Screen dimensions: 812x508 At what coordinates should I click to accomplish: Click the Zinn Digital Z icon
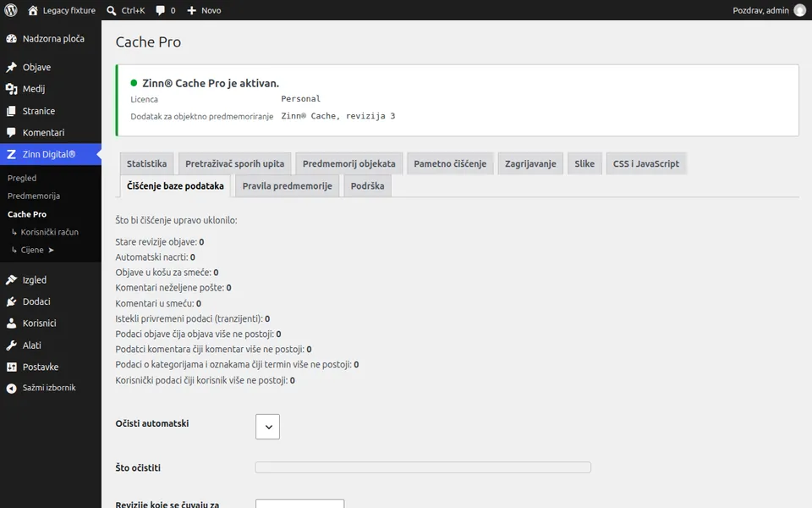tap(11, 154)
